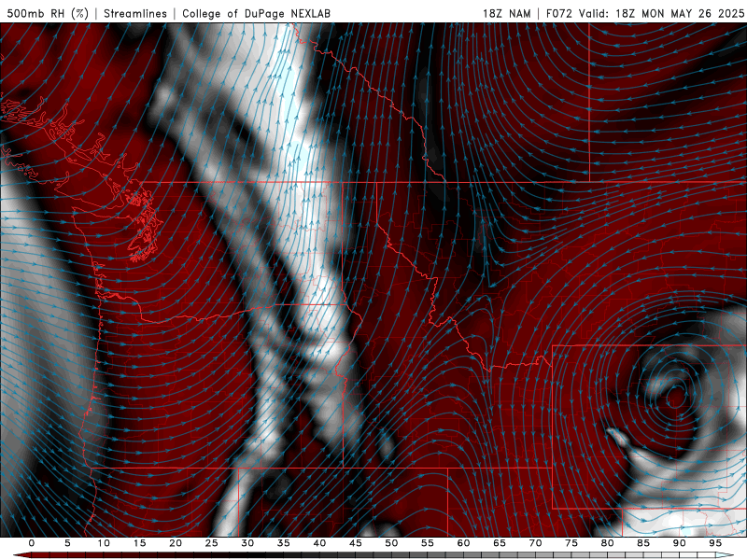Select the colorbar value "15"

139,543
